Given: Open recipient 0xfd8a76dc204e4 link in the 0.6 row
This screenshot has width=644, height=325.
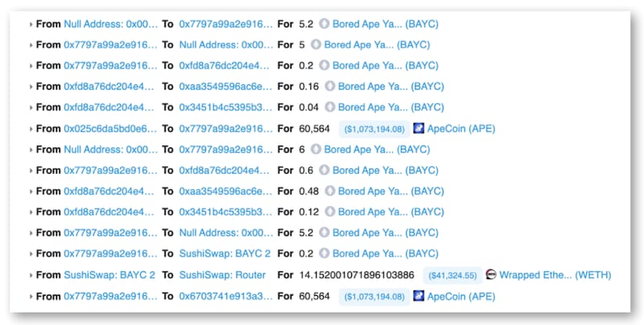Looking at the screenshot, I should coord(225,170).
